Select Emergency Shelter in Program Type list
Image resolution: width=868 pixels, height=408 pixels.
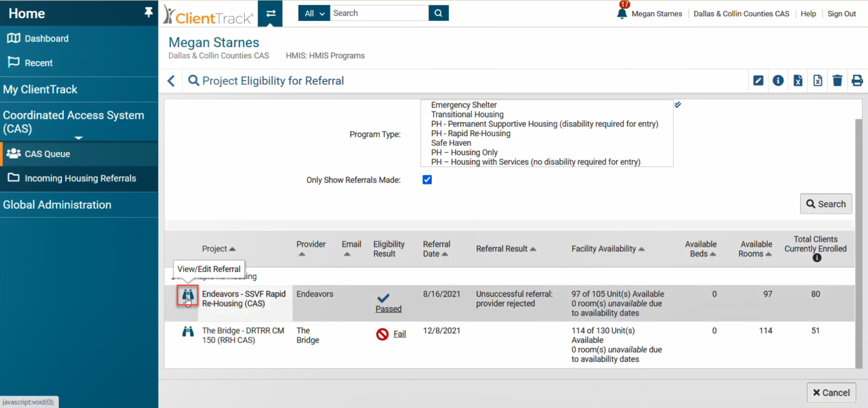point(463,105)
